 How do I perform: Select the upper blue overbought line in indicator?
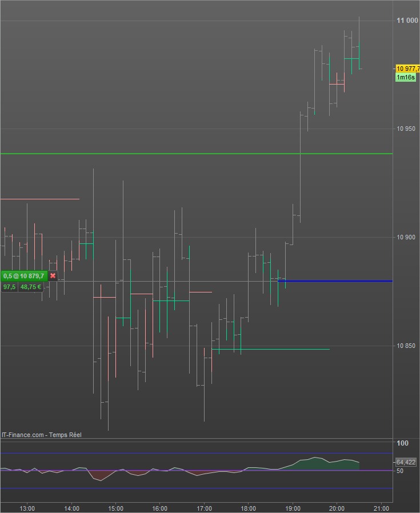pyautogui.click(x=197, y=453)
